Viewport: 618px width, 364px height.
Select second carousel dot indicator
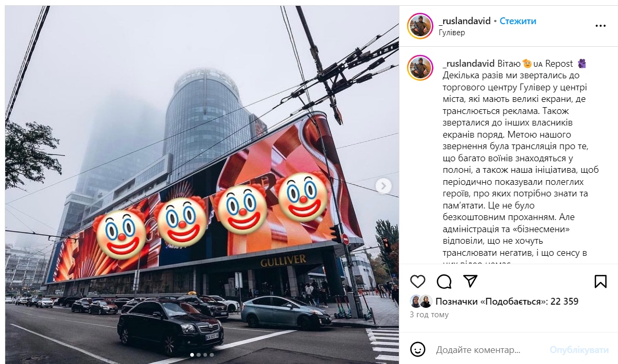[x=199, y=355]
